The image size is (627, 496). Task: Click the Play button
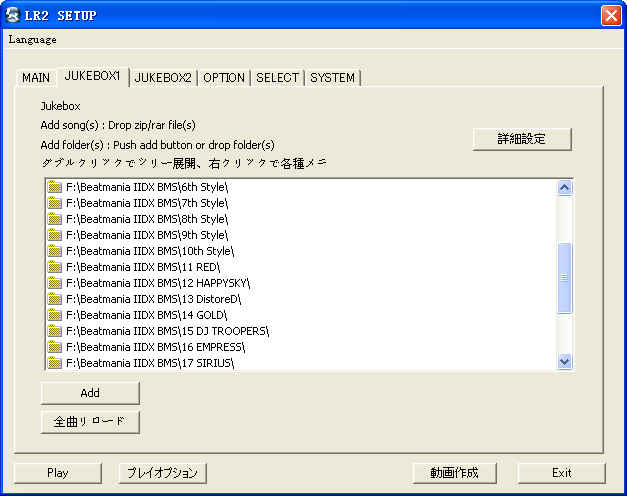58,473
